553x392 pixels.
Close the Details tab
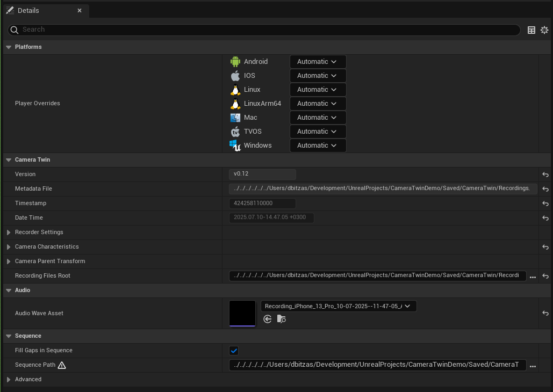pos(80,11)
